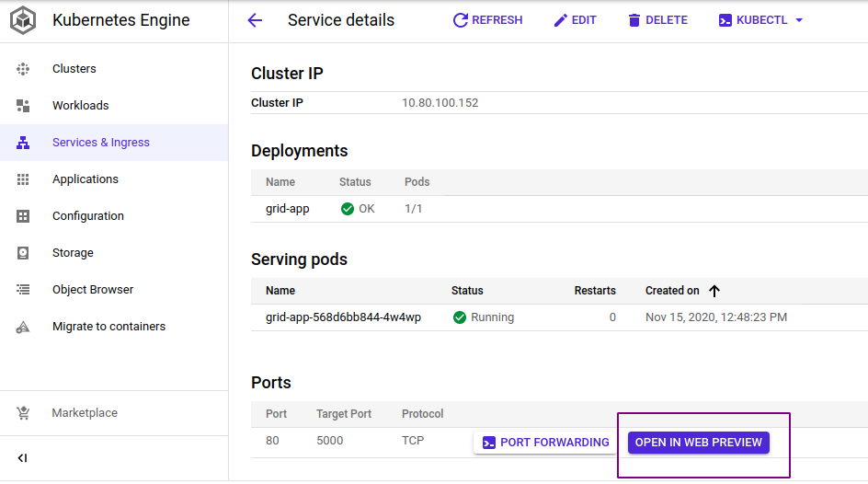The height and width of the screenshot is (484, 868).
Task: Click the Applications grid icon
Action: pos(24,179)
